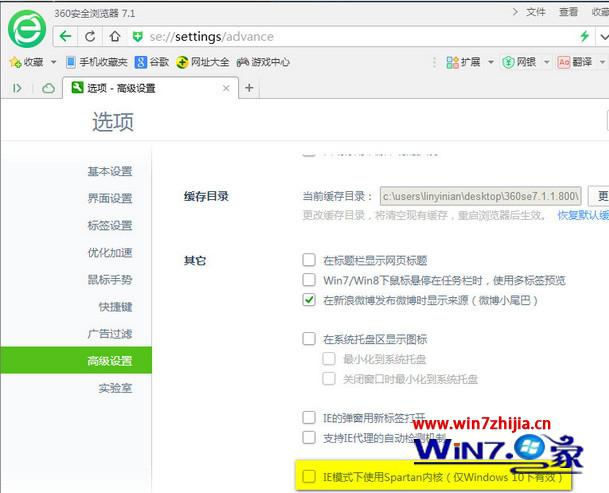Toggle the sidebar panel icon left of tabs
Image resolution: width=609 pixels, height=493 pixels.
pos(17,88)
